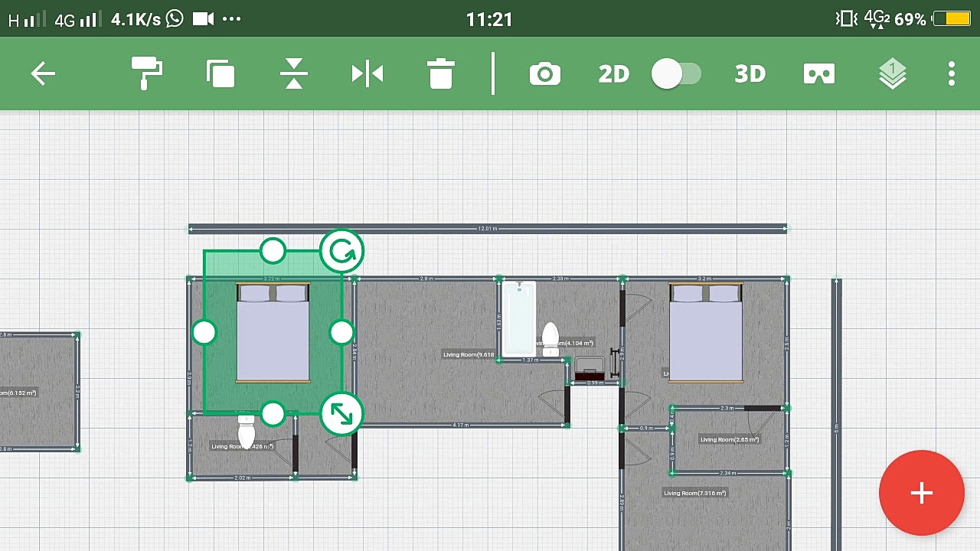Select the Living Room 7.316 m² label
The width and height of the screenshot is (980, 551).
(x=695, y=494)
